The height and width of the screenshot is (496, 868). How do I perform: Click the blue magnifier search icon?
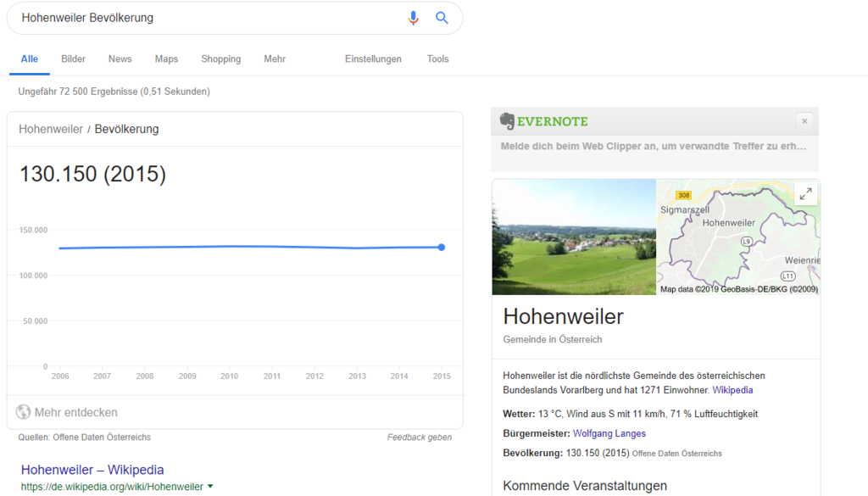[442, 18]
